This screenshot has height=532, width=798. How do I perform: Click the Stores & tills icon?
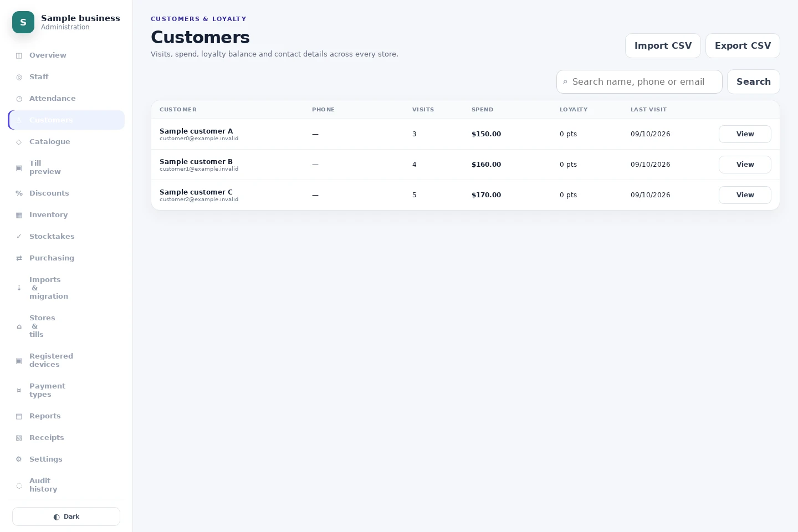[19, 326]
